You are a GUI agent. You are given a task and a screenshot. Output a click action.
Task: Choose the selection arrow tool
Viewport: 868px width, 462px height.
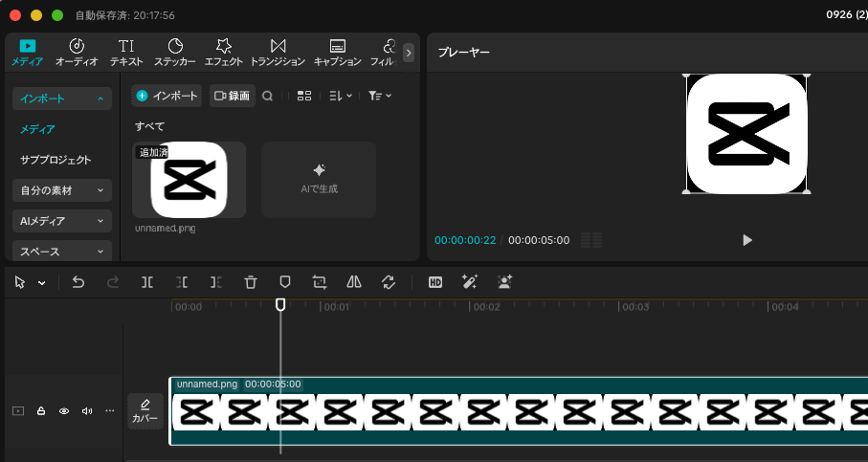pyautogui.click(x=20, y=283)
